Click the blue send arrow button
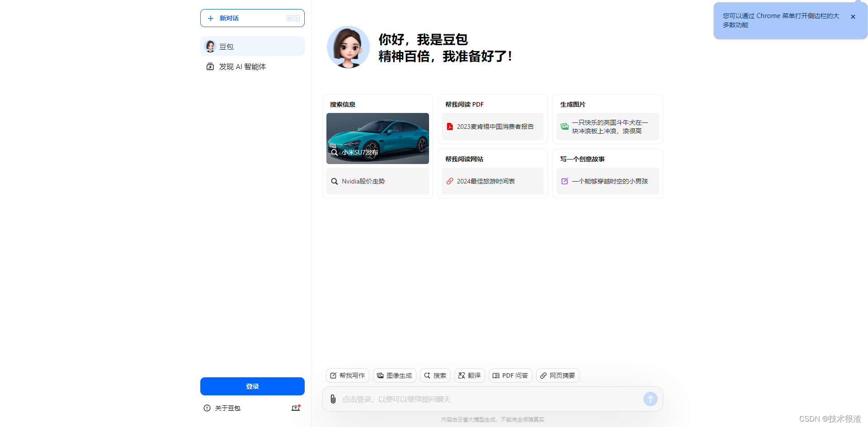 [x=650, y=399]
